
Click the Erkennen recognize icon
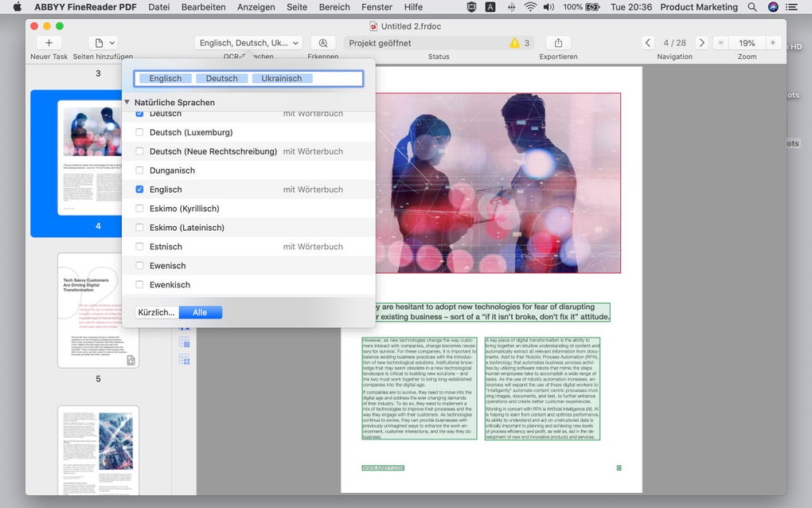[322, 43]
